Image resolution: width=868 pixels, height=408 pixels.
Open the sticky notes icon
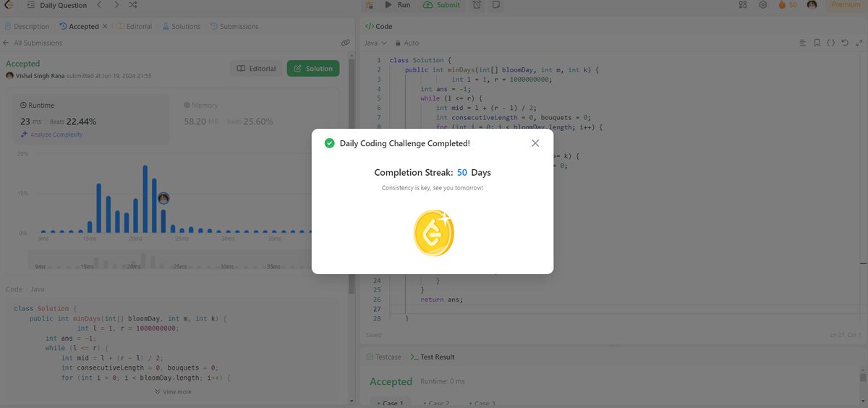tap(496, 5)
